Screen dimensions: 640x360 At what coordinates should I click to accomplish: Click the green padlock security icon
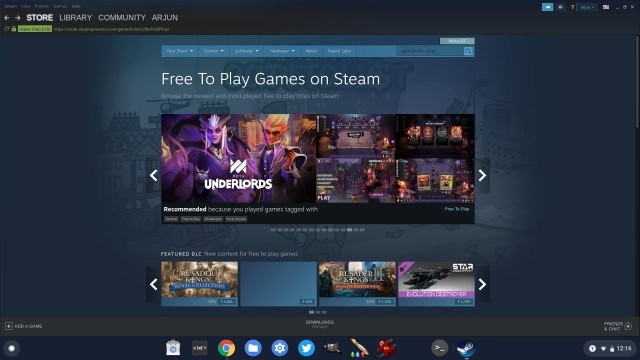tap(14, 29)
